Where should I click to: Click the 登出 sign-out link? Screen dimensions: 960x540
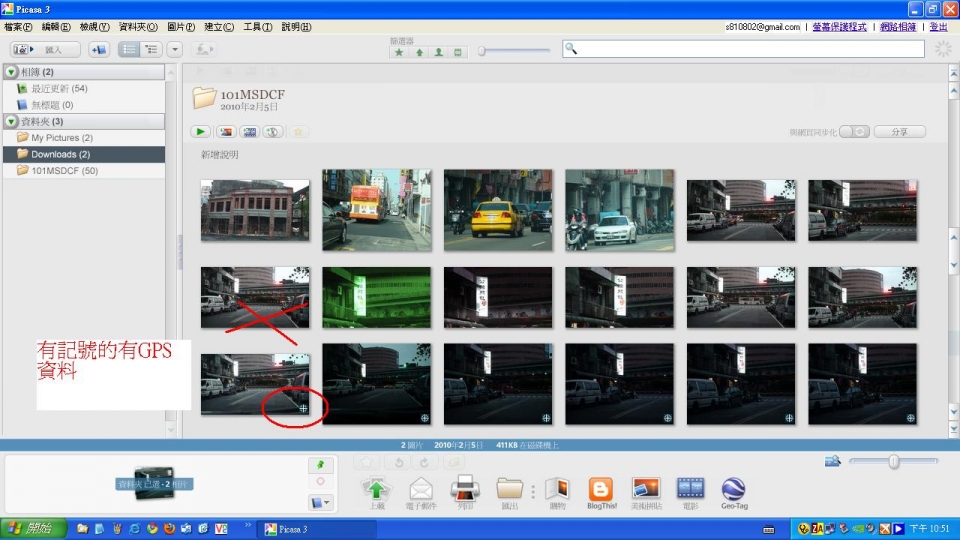coord(938,27)
